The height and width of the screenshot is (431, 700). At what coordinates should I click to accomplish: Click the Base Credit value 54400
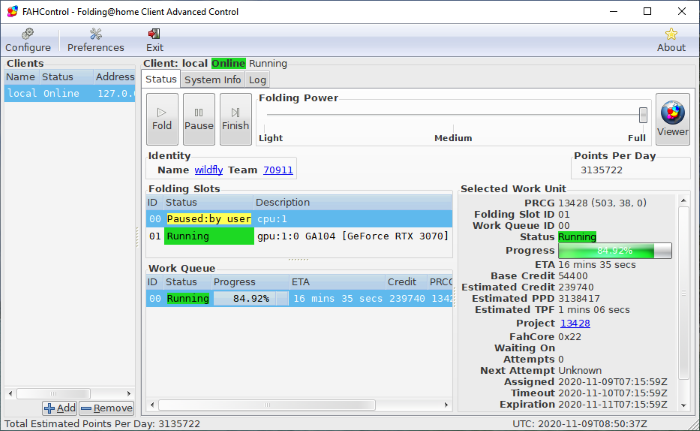573,276
